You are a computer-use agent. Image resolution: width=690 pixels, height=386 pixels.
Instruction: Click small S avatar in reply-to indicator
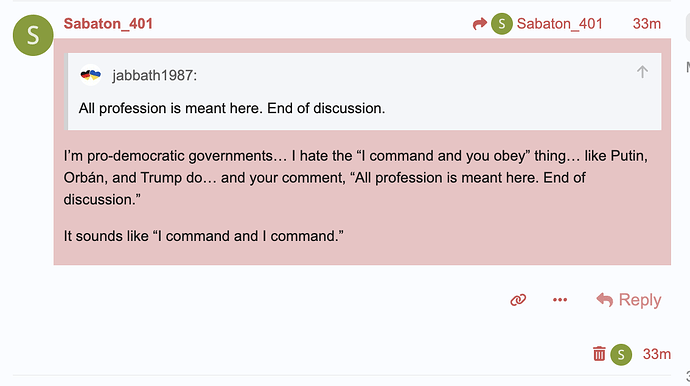502,24
